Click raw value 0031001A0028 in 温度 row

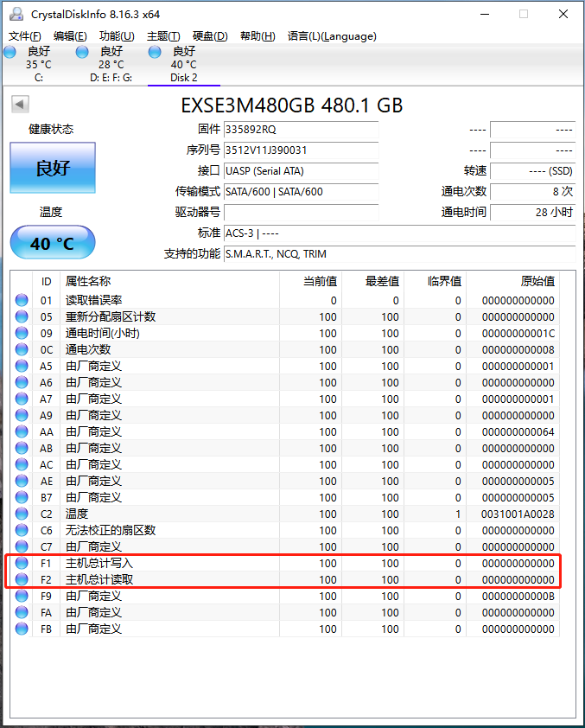(x=518, y=514)
